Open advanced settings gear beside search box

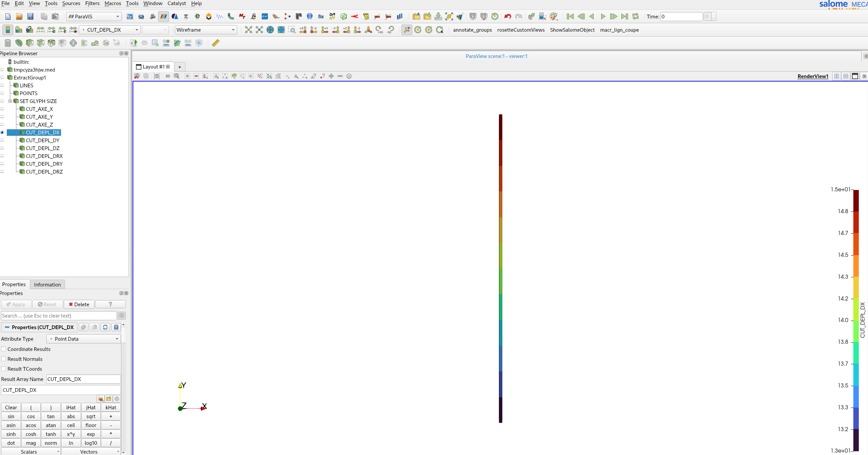pos(122,316)
